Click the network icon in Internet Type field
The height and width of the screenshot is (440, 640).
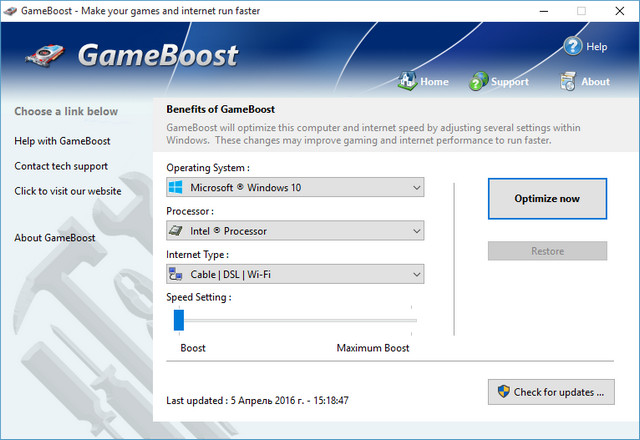coord(177,274)
